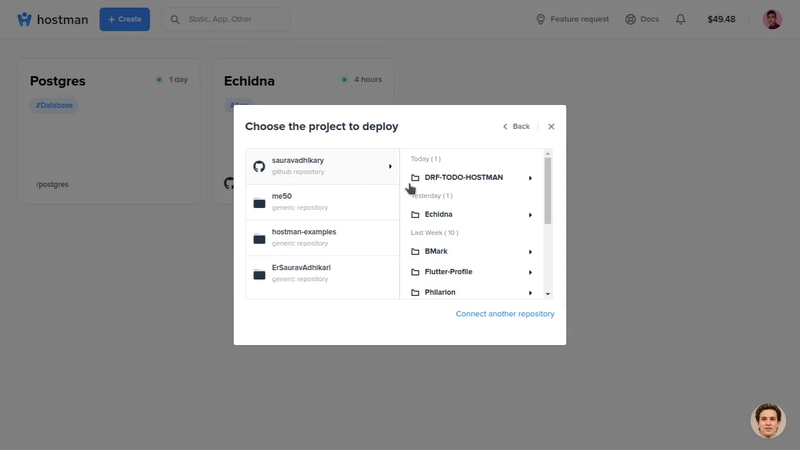Viewport: 800px width, 450px height.
Task: Click Connect another repository link
Action: [505, 314]
